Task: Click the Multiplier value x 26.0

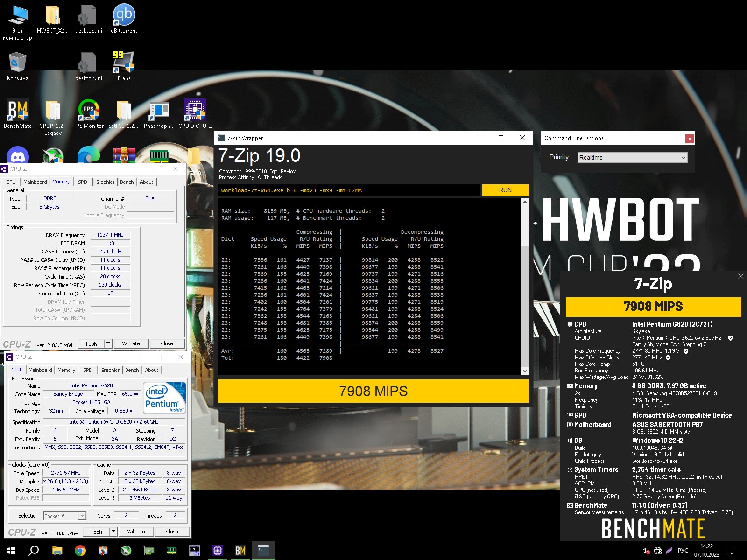Action: 66,481
